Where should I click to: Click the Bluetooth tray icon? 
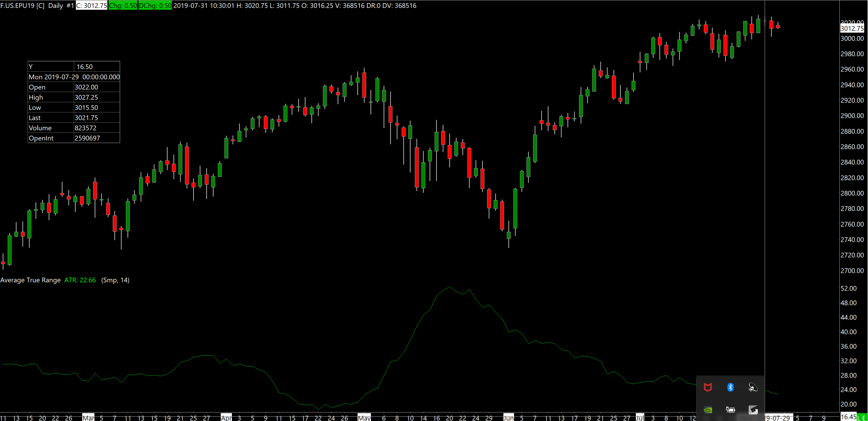point(730,387)
